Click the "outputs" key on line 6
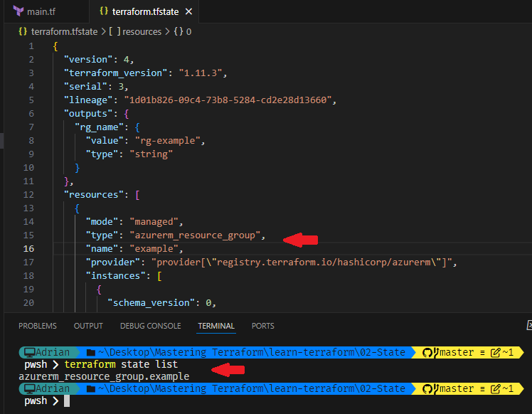 click(88, 114)
